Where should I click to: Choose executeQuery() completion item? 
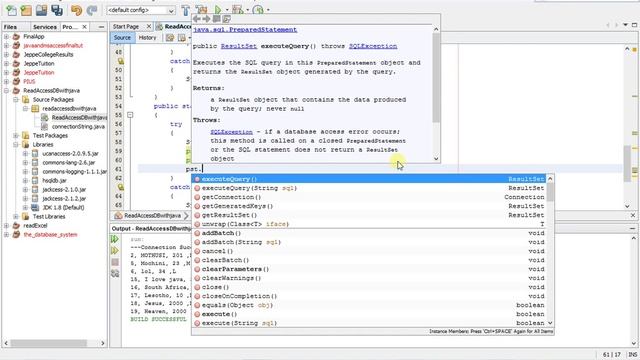370,179
